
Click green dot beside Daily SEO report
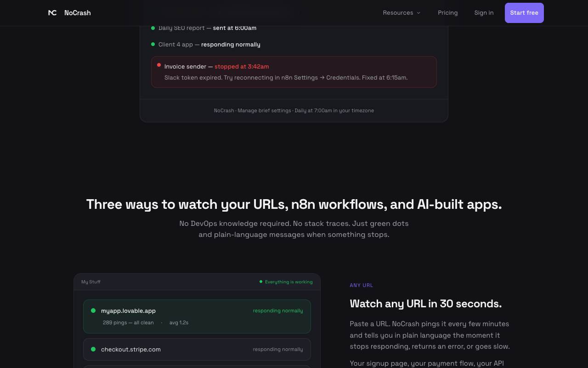coord(153,28)
